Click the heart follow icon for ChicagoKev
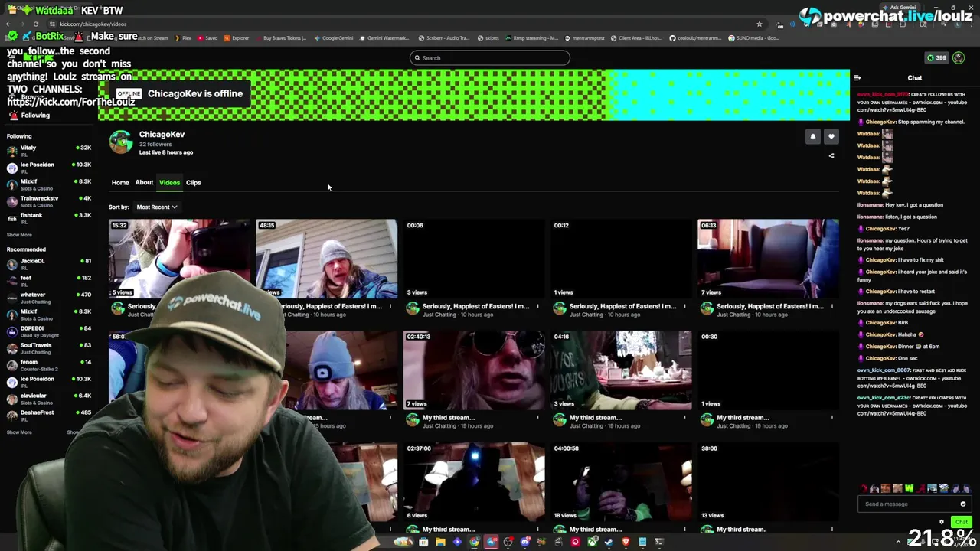This screenshot has width=980, height=551. point(831,137)
